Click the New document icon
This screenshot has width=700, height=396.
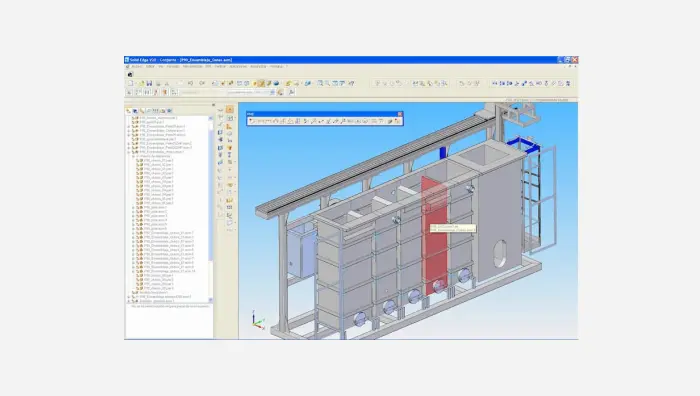point(131,83)
